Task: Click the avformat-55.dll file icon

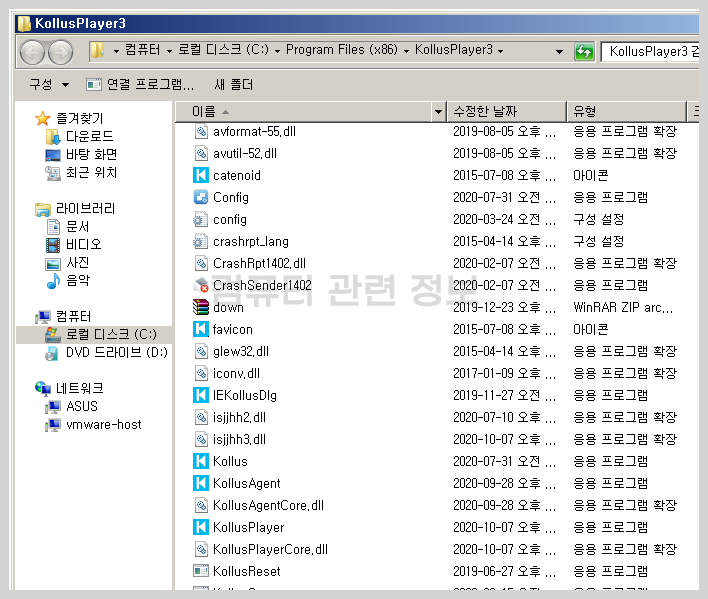Action: [x=201, y=131]
